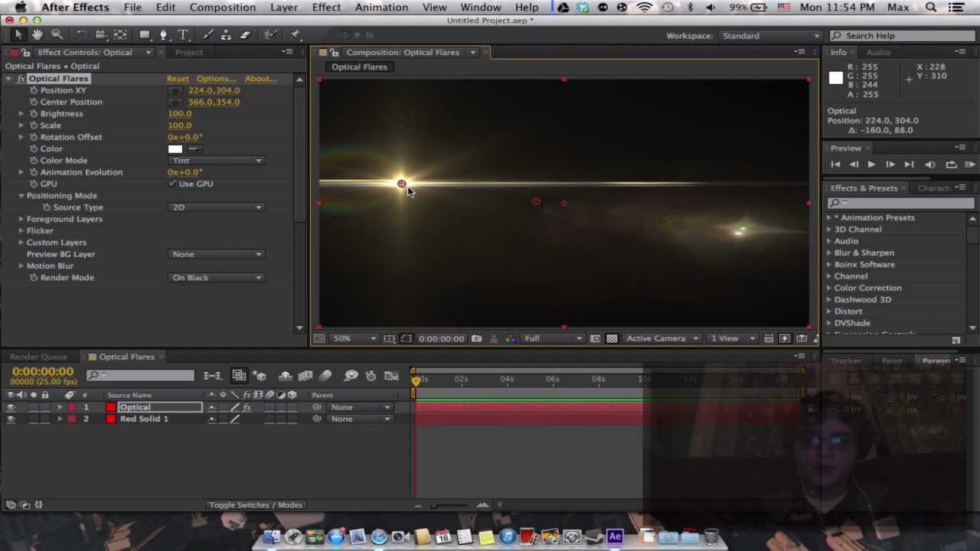Viewport: 980px width, 551px height.
Task: Select the Eraser tool
Action: point(245,35)
